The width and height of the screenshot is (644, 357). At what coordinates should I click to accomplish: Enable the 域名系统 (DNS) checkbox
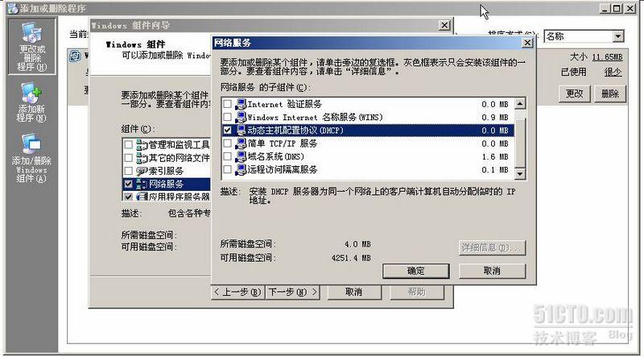tap(227, 156)
